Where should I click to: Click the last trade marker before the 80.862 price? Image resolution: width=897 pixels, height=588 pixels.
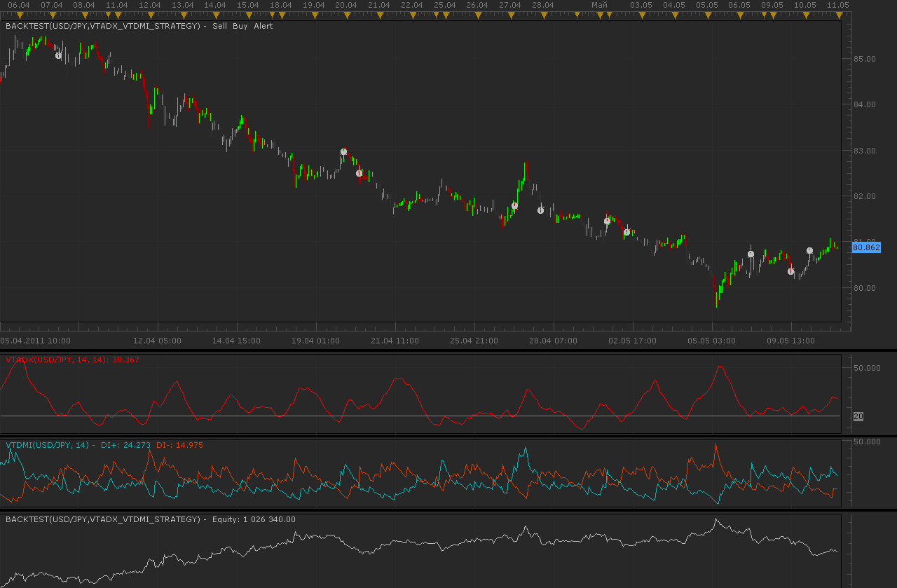click(x=809, y=250)
